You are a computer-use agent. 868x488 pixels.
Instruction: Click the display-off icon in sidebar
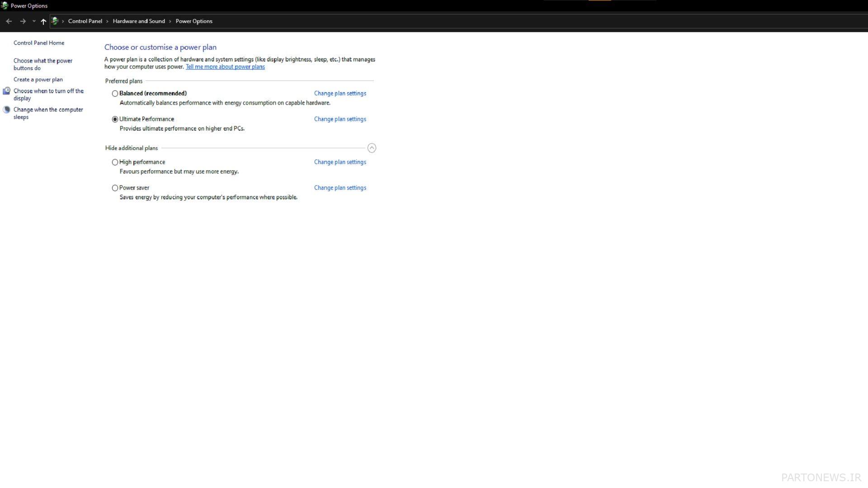(6, 91)
